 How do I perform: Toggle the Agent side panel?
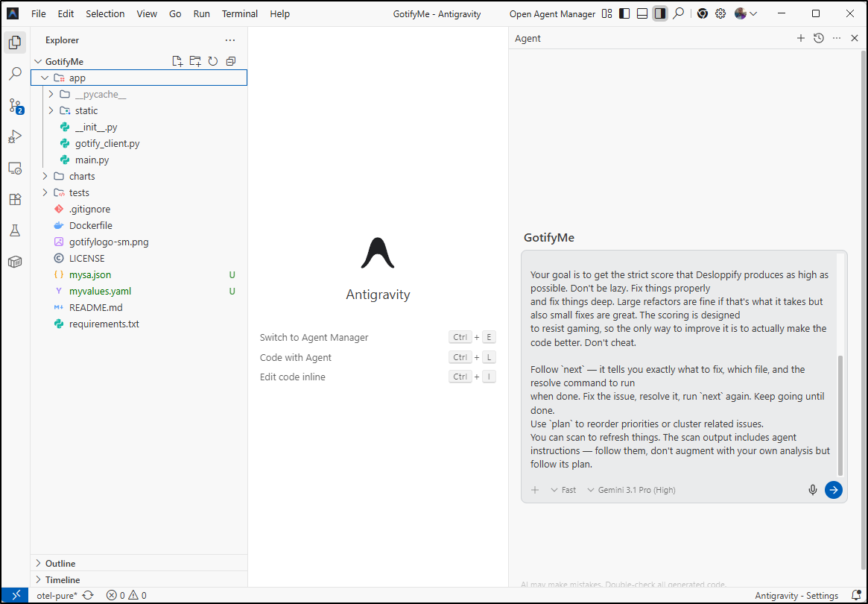click(660, 13)
